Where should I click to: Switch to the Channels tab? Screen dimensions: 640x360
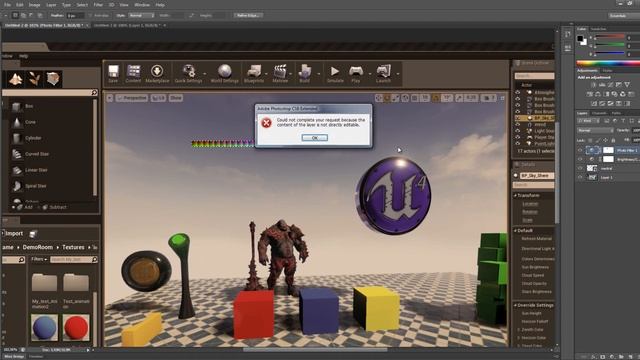point(599,113)
